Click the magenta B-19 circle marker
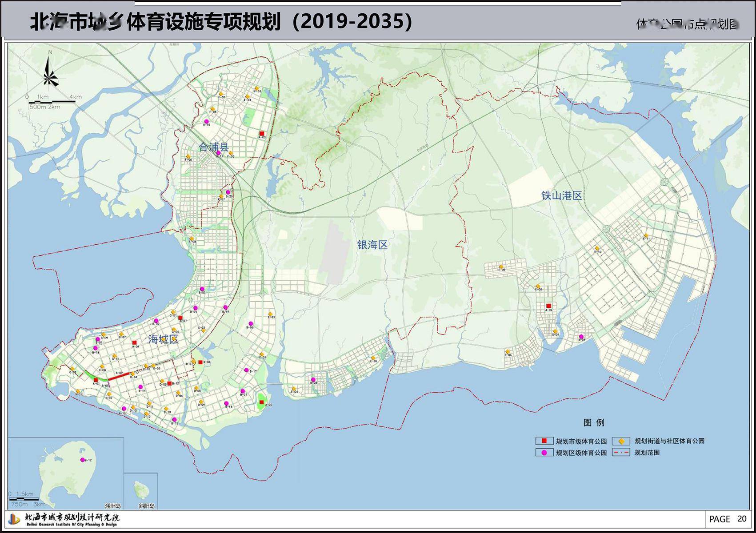The height and width of the screenshot is (533, 756). tap(226, 307)
